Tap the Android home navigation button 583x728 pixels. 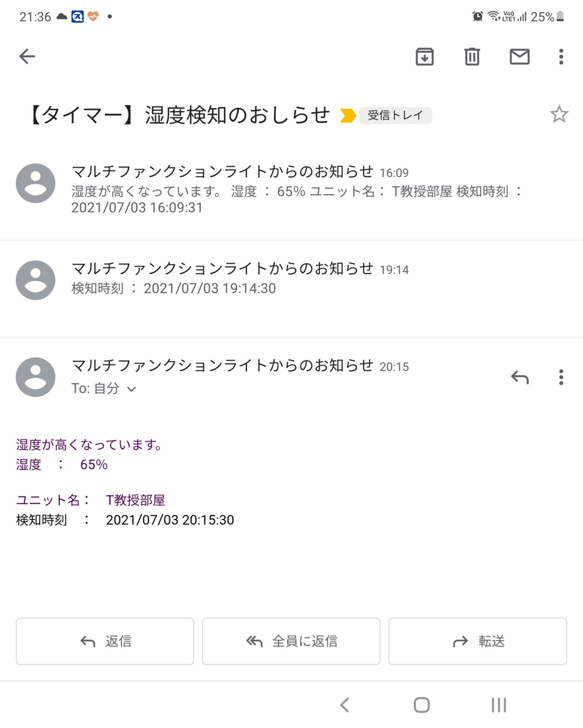tap(422, 704)
